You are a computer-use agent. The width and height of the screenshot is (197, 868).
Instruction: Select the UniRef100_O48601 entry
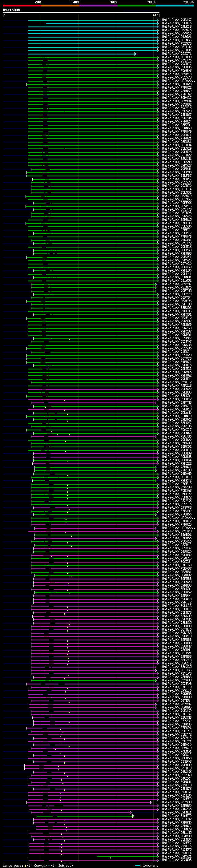click(176, 37)
